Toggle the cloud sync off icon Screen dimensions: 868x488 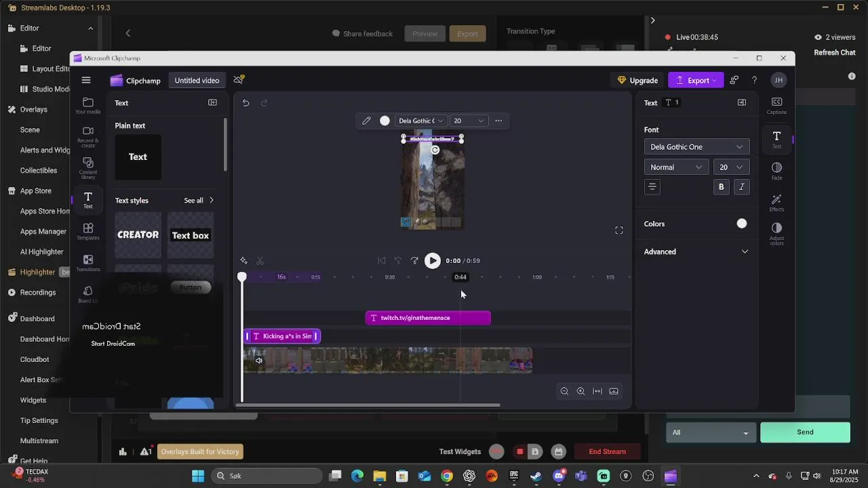point(239,80)
